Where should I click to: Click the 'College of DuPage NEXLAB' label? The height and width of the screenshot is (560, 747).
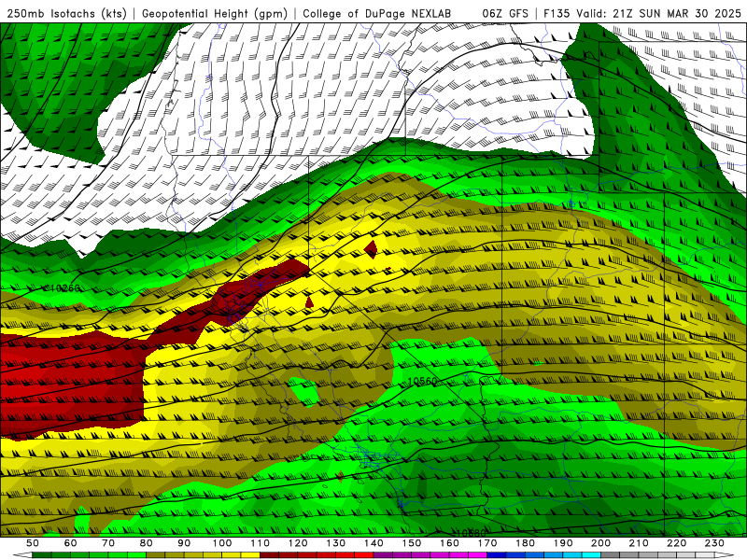tap(377, 13)
